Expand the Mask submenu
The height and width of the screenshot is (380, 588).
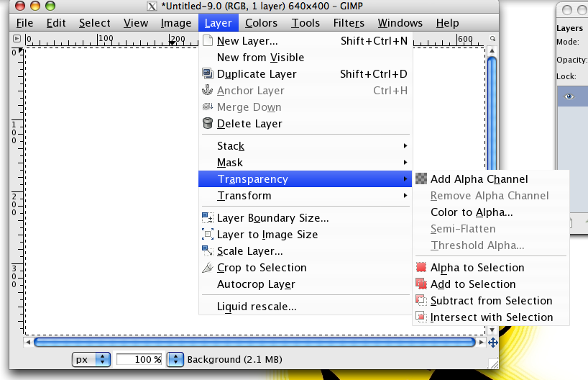306,162
